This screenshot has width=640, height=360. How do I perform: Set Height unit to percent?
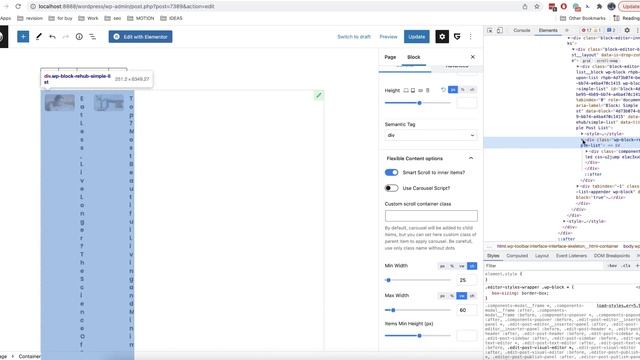(462, 90)
